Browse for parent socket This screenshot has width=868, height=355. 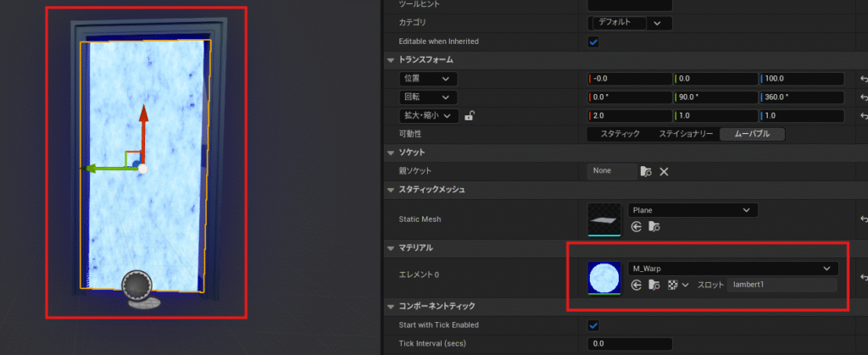(646, 171)
